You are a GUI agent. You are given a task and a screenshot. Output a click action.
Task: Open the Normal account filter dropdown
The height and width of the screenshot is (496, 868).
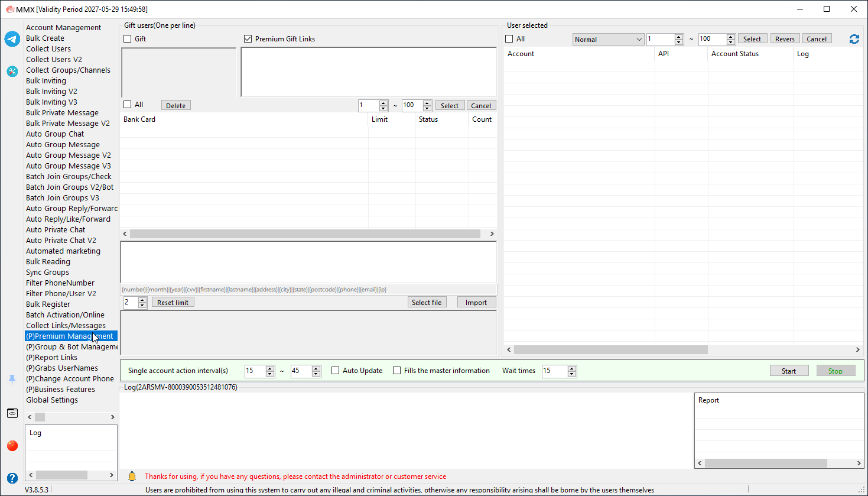point(608,40)
